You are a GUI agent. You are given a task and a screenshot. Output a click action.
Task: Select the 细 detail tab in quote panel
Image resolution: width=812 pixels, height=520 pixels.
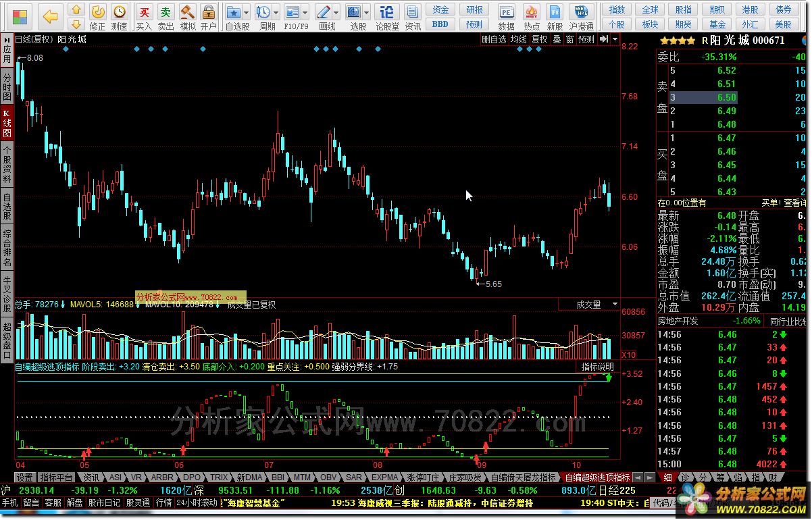667,477
